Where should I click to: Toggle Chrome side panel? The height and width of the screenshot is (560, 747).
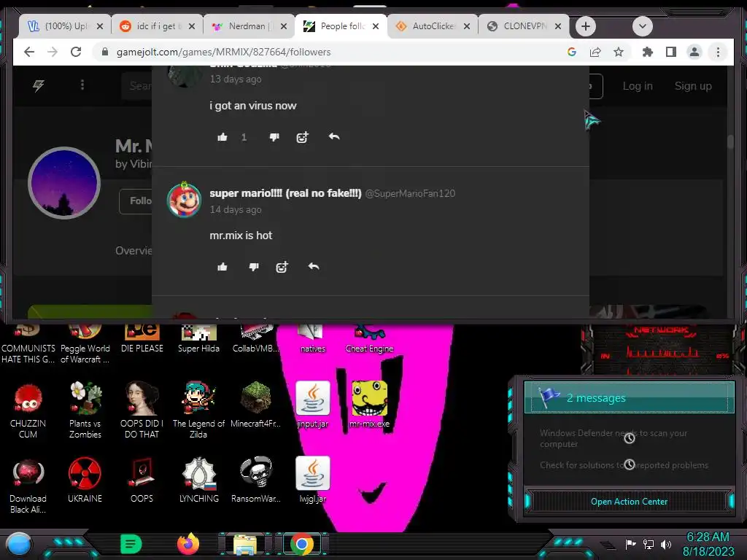(x=671, y=52)
